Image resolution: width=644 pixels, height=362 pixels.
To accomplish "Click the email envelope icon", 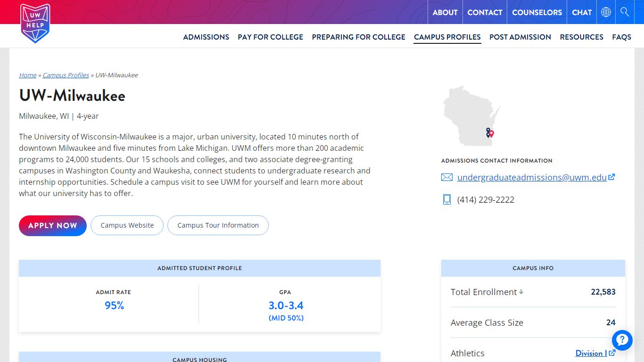I will tap(446, 177).
